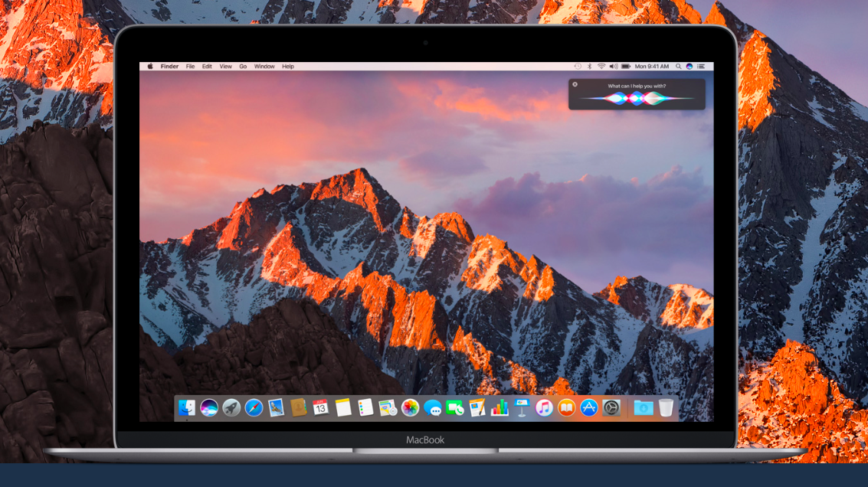The height and width of the screenshot is (487, 868).
Task: Activate Siri from menu bar
Action: 689,67
